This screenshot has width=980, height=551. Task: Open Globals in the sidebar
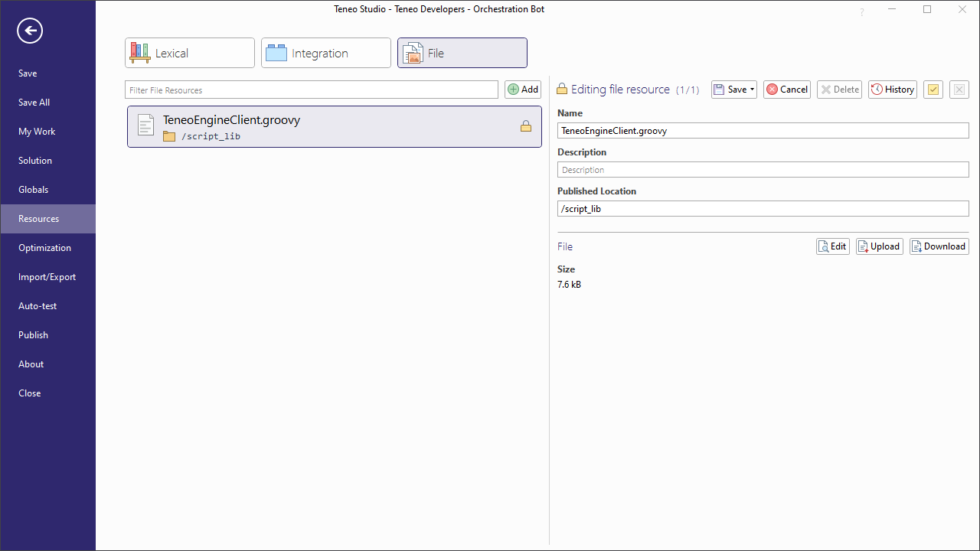point(47,190)
